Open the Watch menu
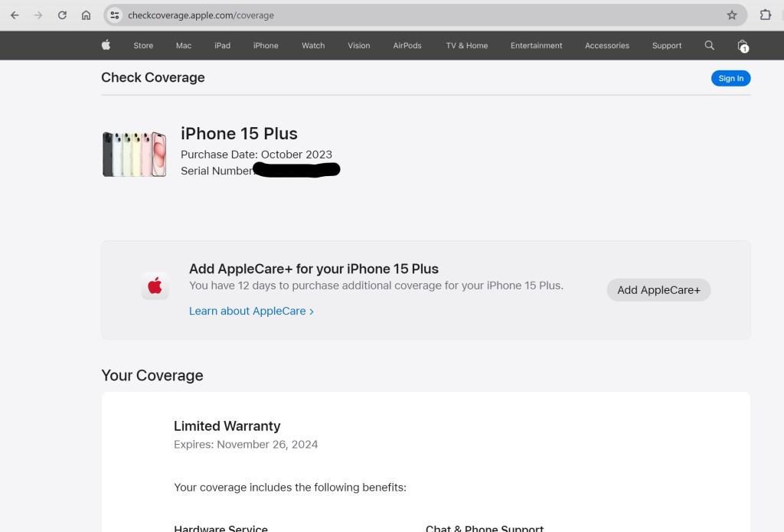 click(x=313, y=45)
